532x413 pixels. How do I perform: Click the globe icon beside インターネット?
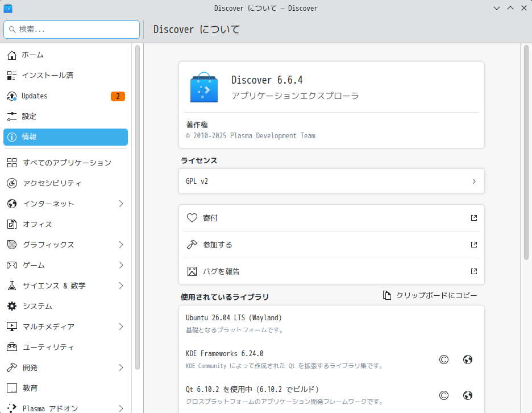(12, 204)
